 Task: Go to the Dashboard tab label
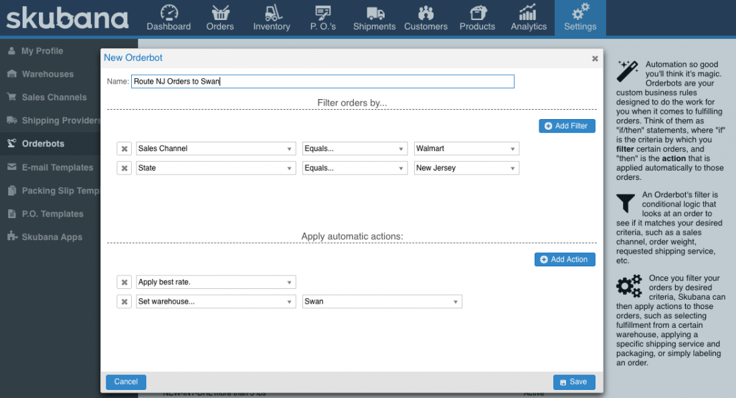[169, 27]
